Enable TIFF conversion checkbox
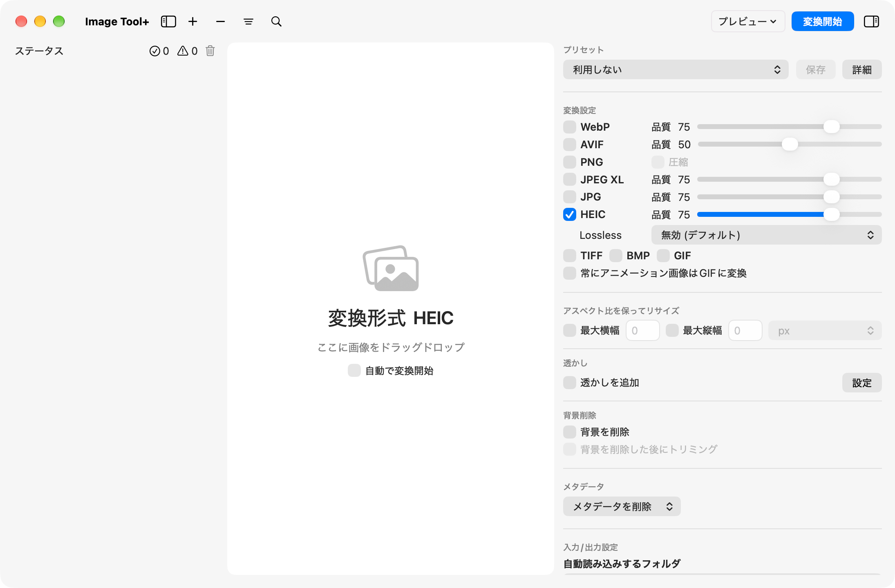This screenshot has height=588, width=895. (x=570, y=256)
